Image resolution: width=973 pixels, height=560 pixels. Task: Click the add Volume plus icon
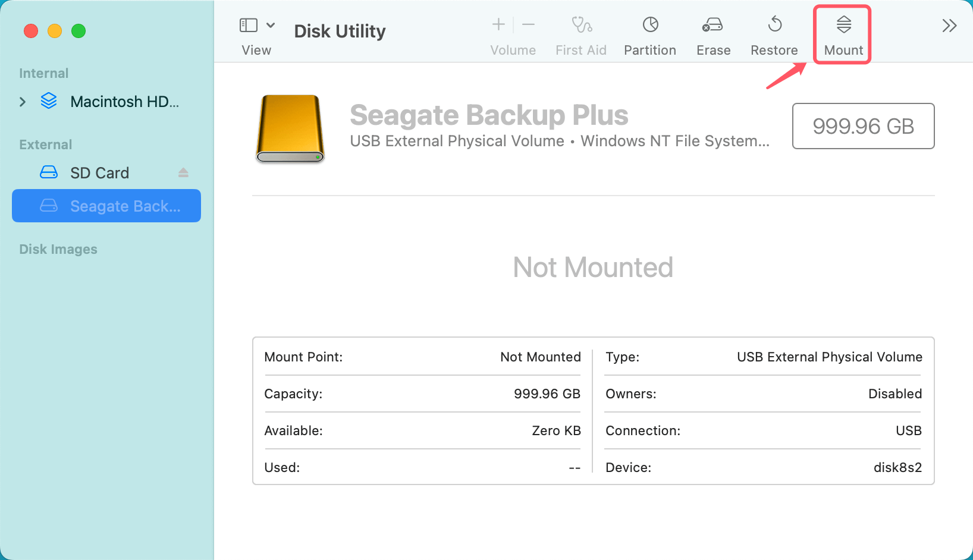[x=498, y=24]
